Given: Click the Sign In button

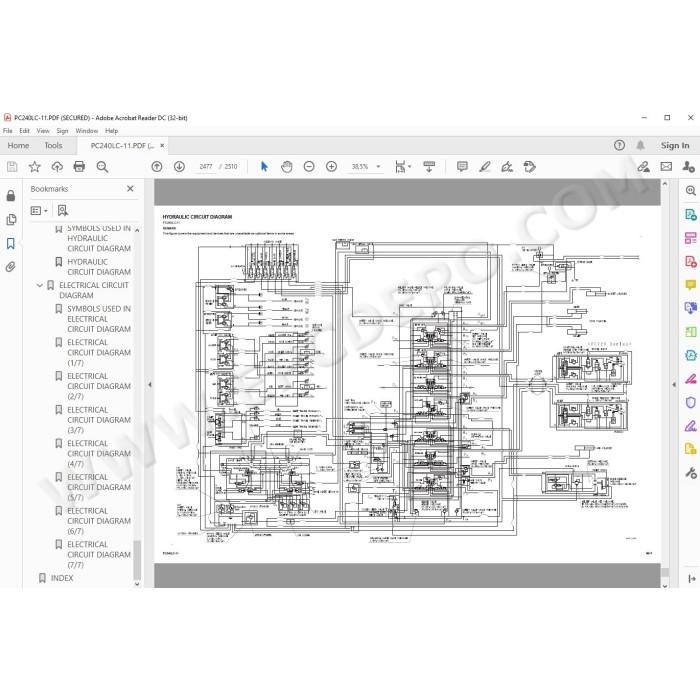Looking at the screenshot, I should pos(675,146).
